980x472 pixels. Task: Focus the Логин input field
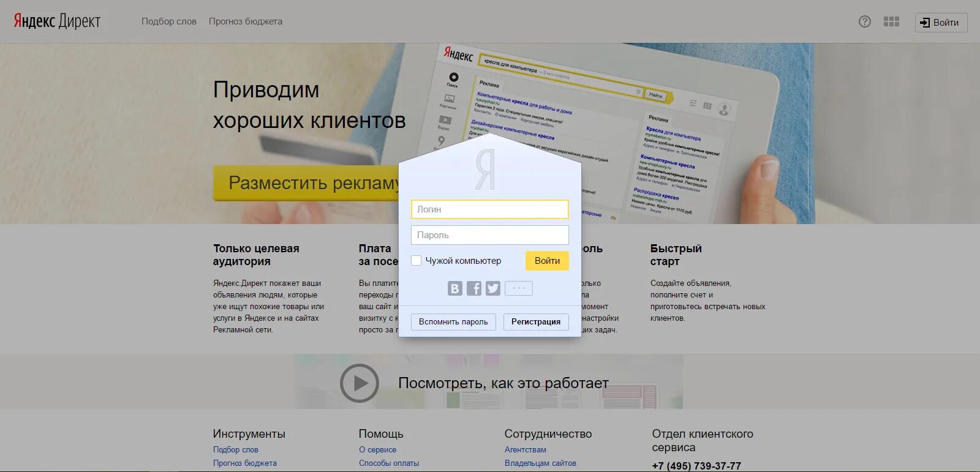point(490,209)
